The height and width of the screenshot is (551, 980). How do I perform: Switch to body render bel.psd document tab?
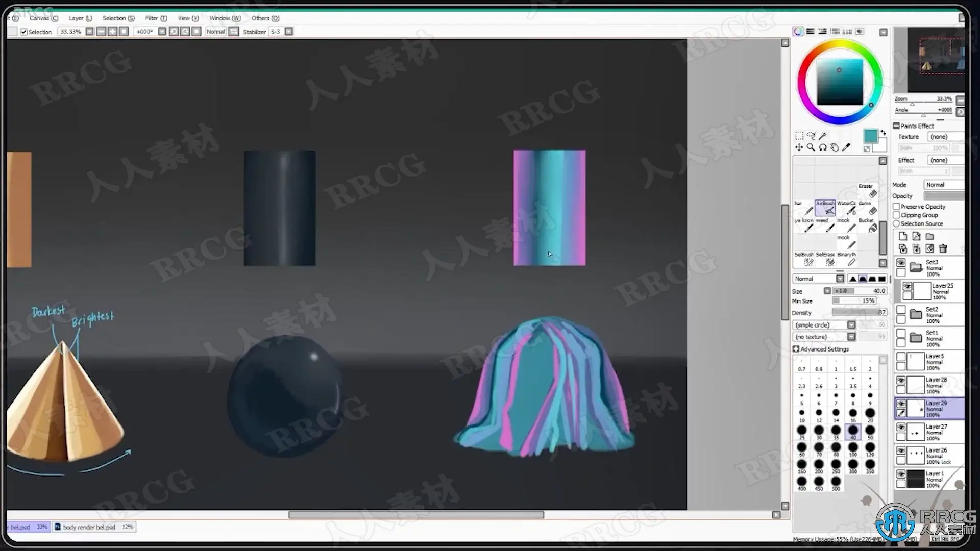[89, 527]
